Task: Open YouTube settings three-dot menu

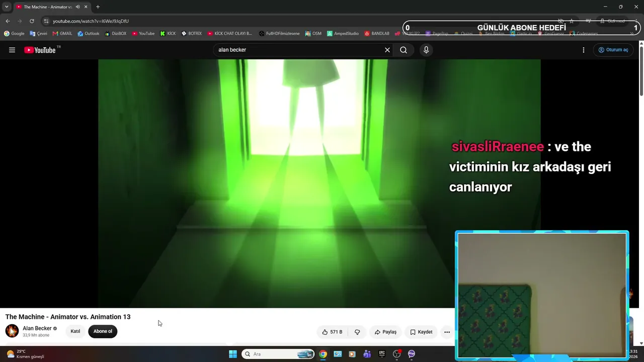Action: click(584, 50)
